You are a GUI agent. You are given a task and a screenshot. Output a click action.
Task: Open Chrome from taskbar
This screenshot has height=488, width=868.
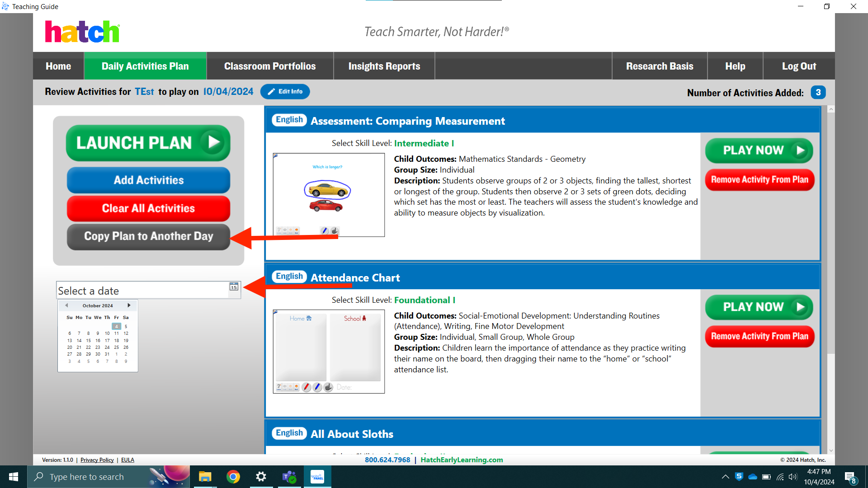(233, 477)
